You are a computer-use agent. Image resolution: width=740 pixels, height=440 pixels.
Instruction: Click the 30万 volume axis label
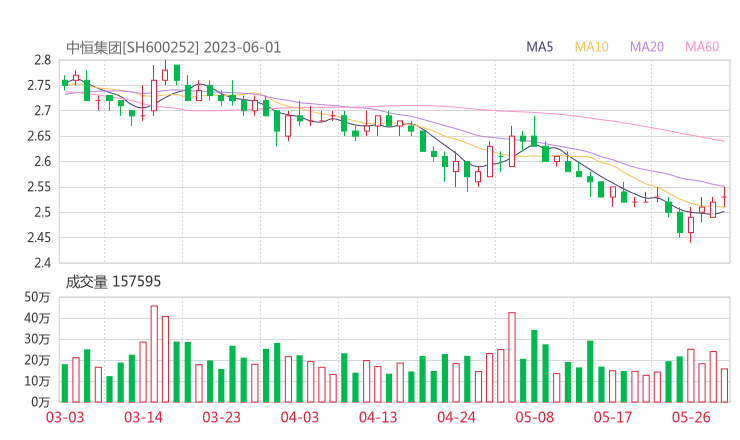(x=37, y=339)
